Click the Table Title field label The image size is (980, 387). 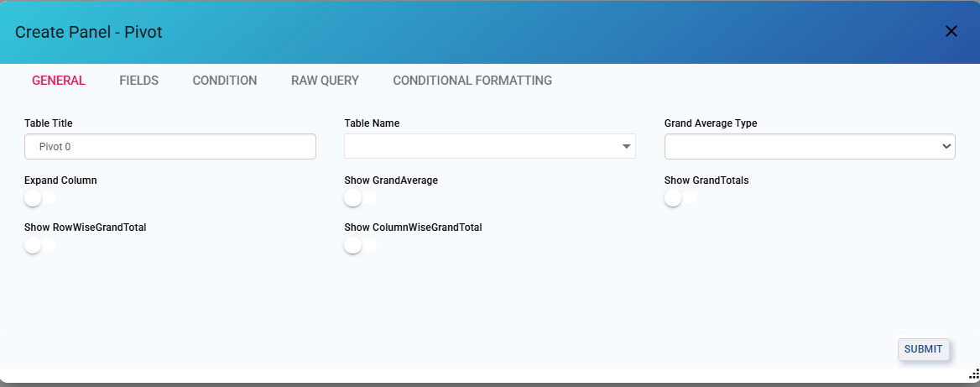(49, 123)
